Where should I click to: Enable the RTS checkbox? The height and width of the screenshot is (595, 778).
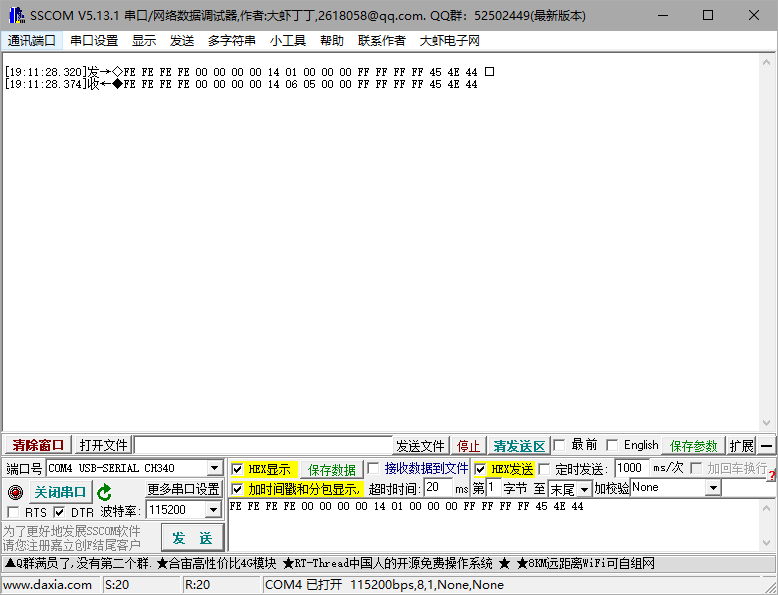click(13, 512)
